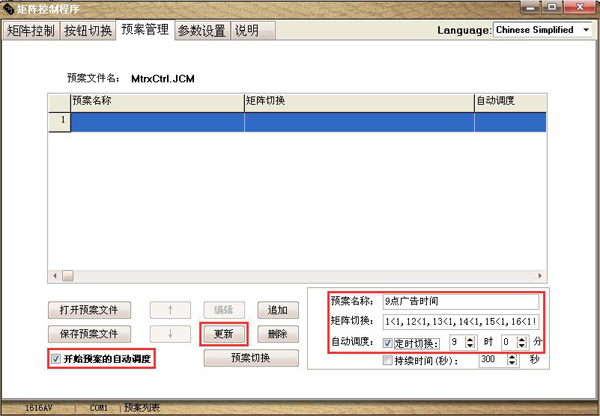Click the duration field showing 300

pyautogui.click(x=493, y=359)
